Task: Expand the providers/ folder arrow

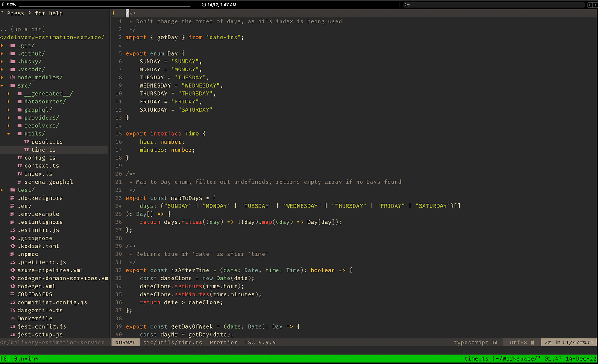Action: 9,117
